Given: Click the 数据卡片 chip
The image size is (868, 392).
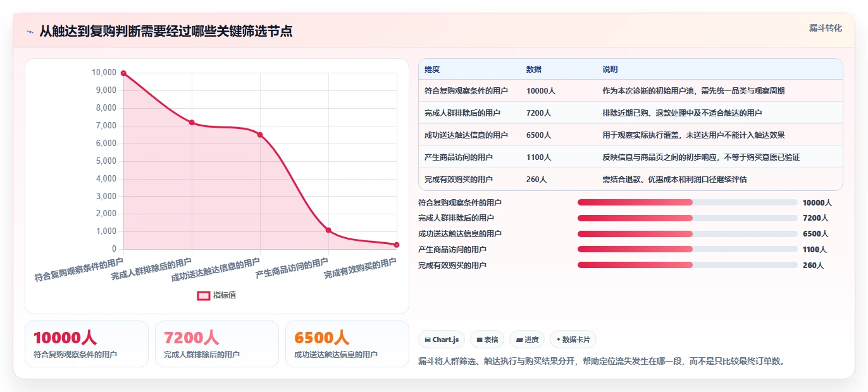Looking at the screenshot, I should click(x=573, y=340).
